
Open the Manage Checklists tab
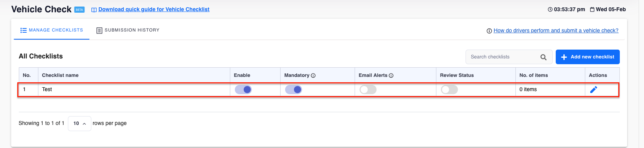51,30
